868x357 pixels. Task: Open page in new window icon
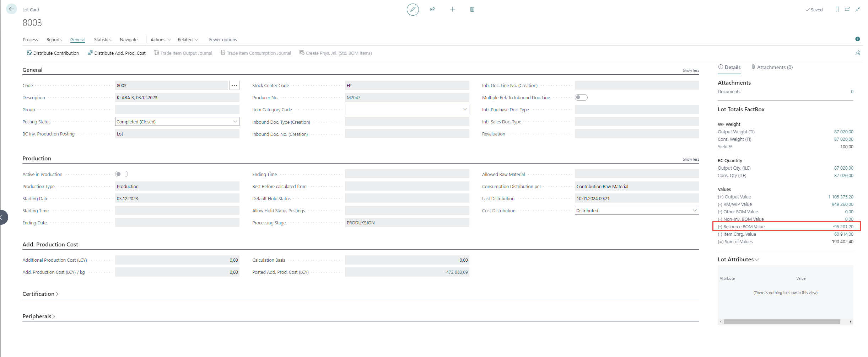[847, 10]
